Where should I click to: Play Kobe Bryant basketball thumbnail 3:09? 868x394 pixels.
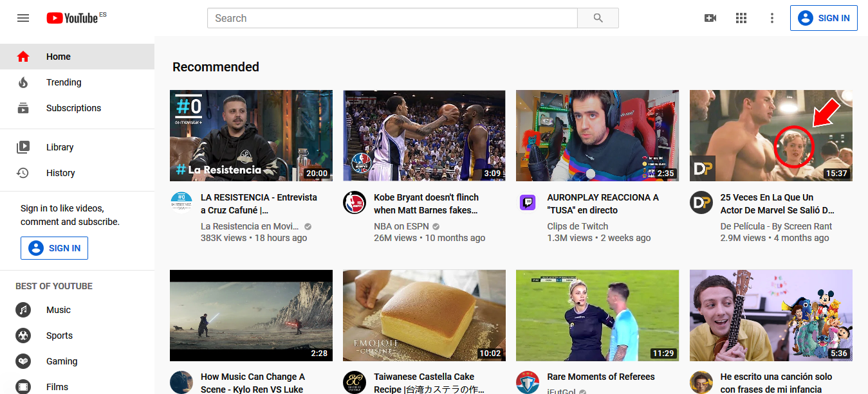pyautogui.click(x=424, y=136)
